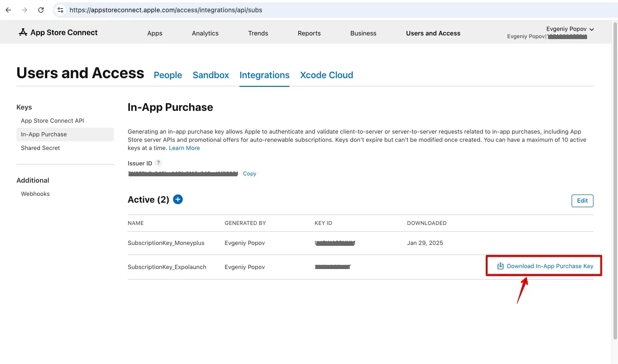Click the address bar URL
Image resolution: width=618 pixels, height=364 pixels.
point(165,10)
